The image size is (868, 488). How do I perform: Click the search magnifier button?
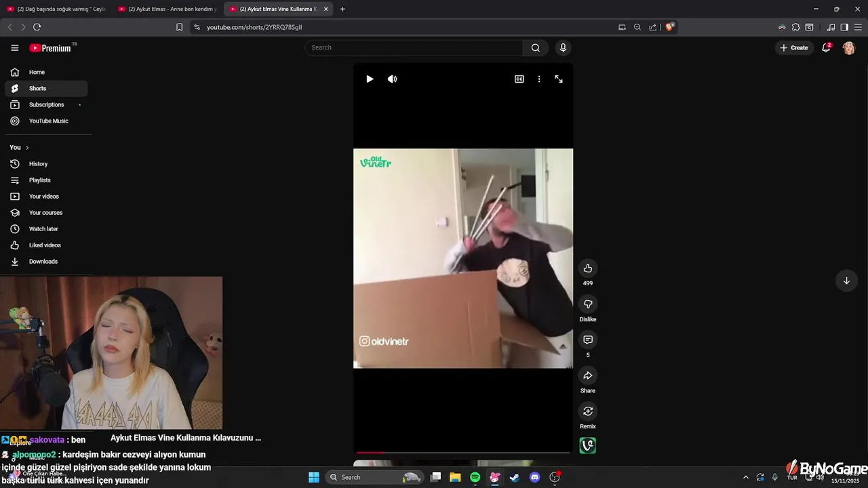click(x=536, y=47)
